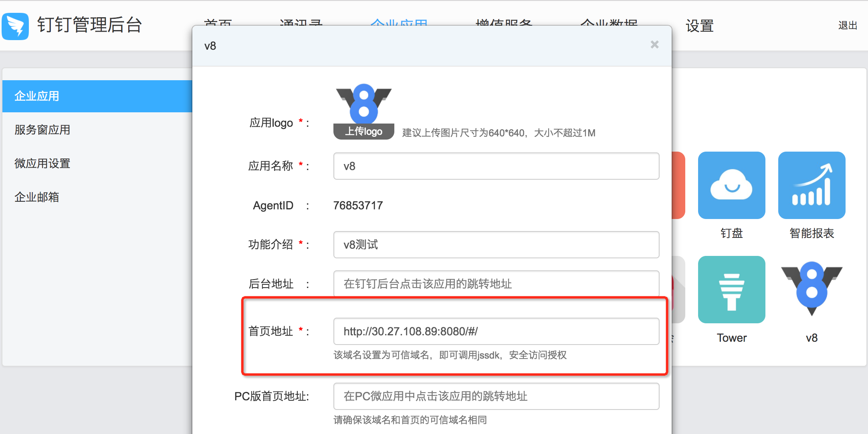The height and width of the screenshot is (434, 868).
Task: Focus the 功能介绍 input field
Action: 496,245
